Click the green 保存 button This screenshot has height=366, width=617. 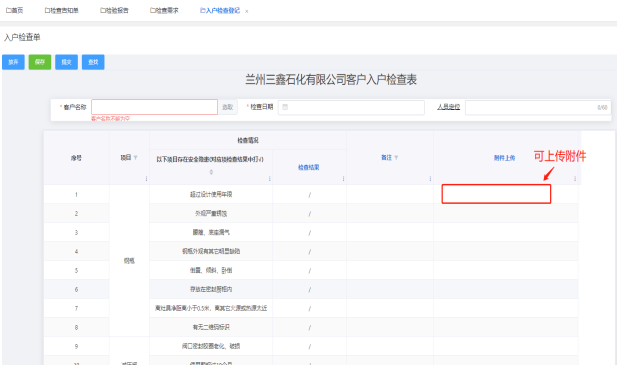[40, 62]
